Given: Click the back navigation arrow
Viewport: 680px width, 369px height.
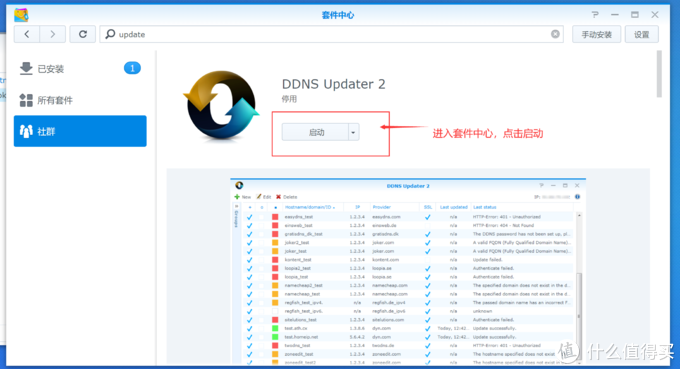Looking at the screenshot, I should click(x=27, y=34).
